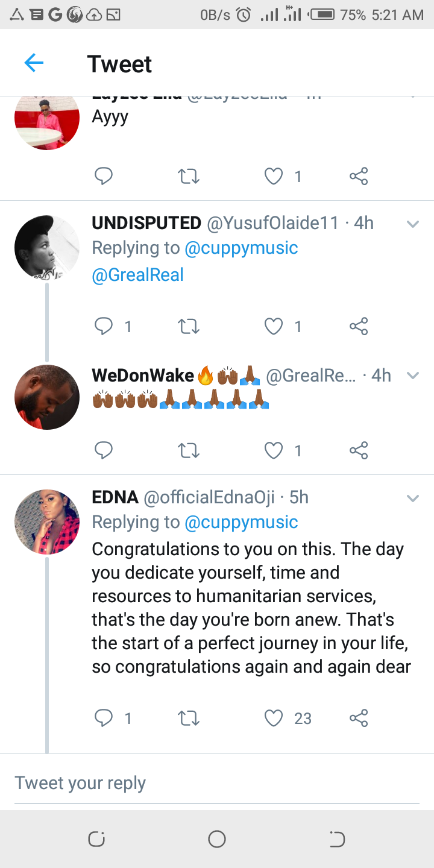Tap the back arrow in Tweet header
Viewport: 434px width, 868px height.
(x=34, y=63)
